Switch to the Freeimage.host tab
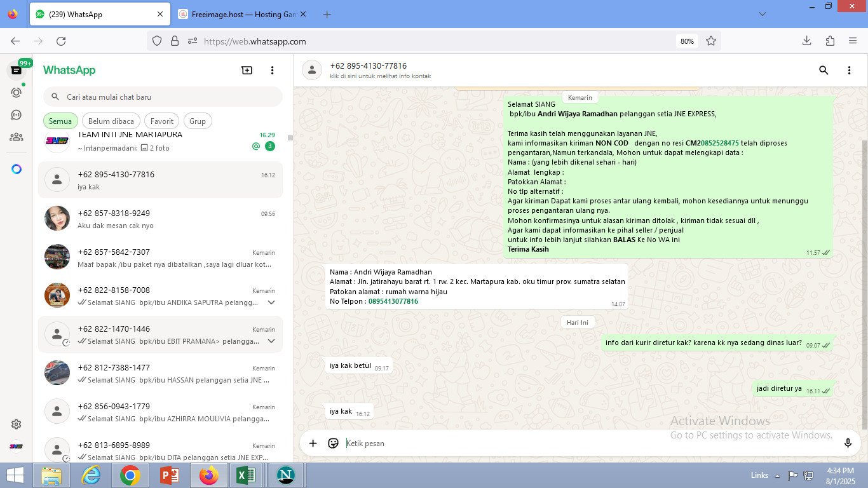 click(241, 14)
